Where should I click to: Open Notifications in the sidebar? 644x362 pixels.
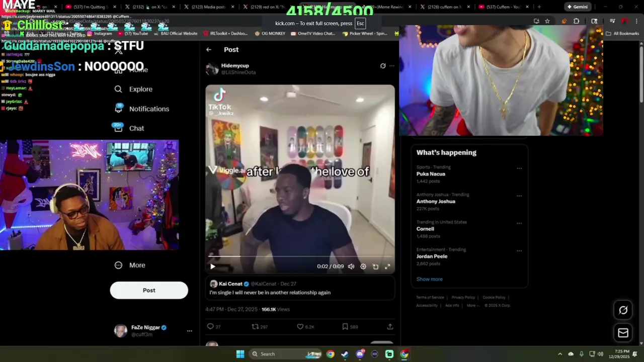[x=142, y=109]
